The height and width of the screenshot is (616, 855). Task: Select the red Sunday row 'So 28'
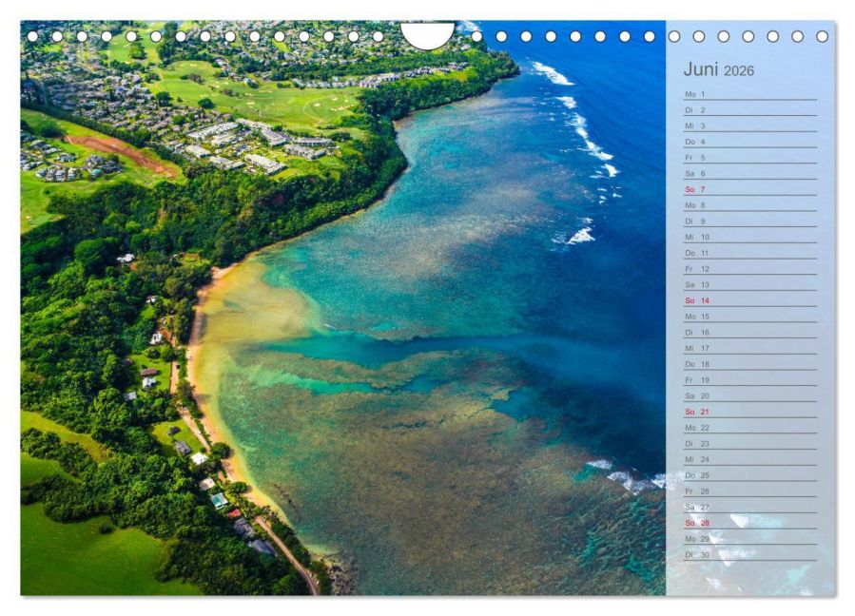[x=750, y=522]
